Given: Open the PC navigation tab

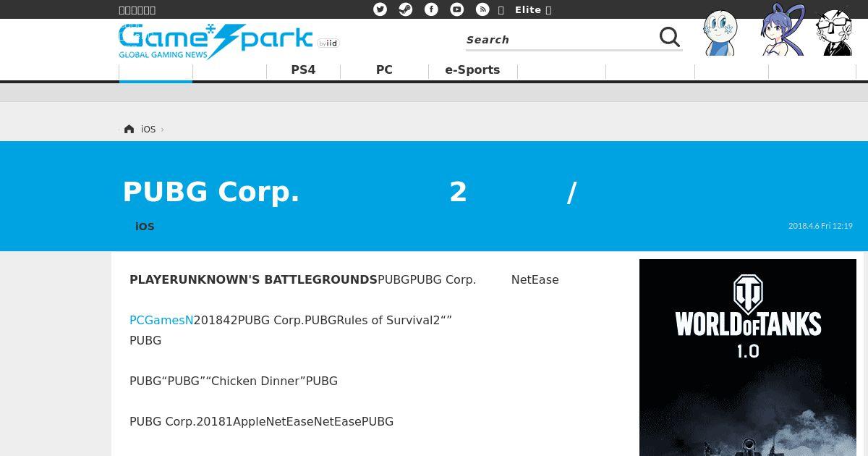Looking at the screenshot, I should coord(384,70).
